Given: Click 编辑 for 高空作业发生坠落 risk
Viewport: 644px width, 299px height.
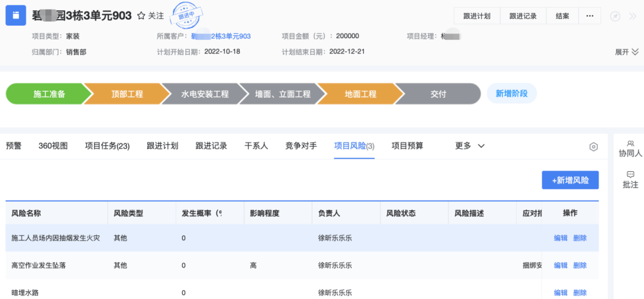Looking at the screenshot, I should pos(561,266).
